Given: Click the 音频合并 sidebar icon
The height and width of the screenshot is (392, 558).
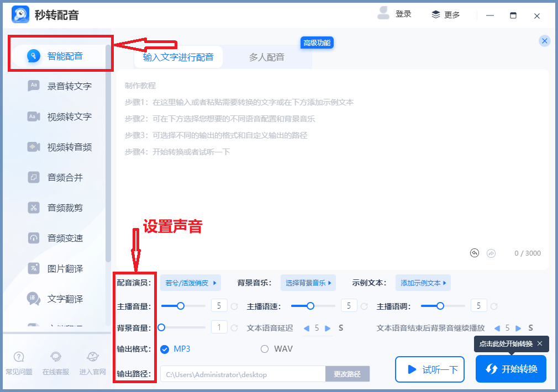Looking at the screenshot, I should click(34, 177).
